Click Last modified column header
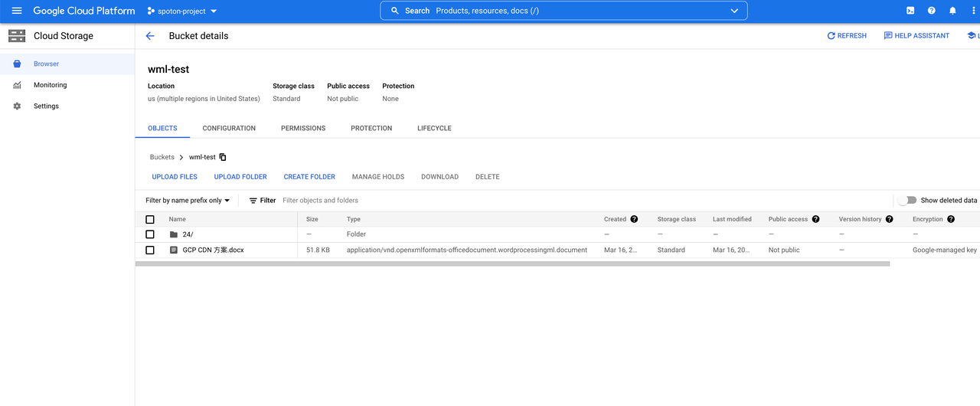The height and width of the screenshot is (406, 980). 732,219
